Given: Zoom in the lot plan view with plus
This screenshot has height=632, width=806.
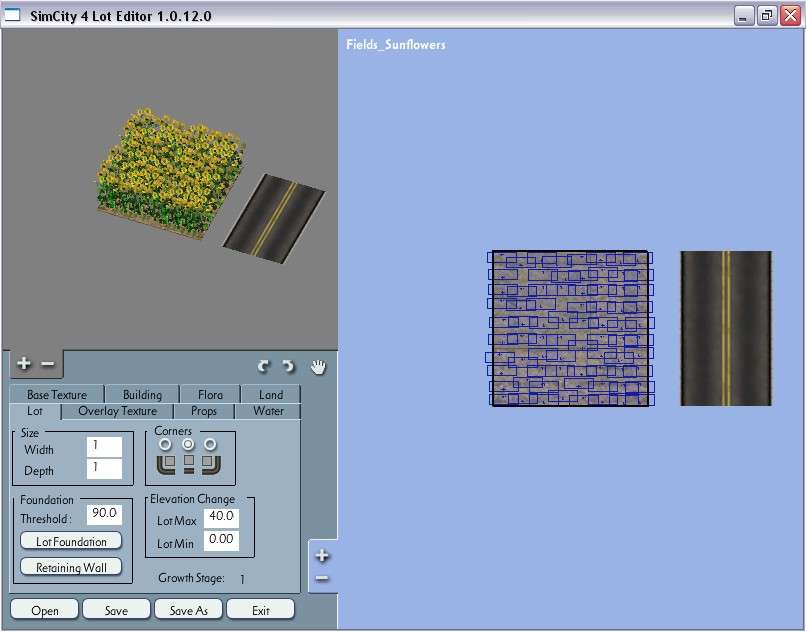Looking at the screenshot, I should [322, 555].
